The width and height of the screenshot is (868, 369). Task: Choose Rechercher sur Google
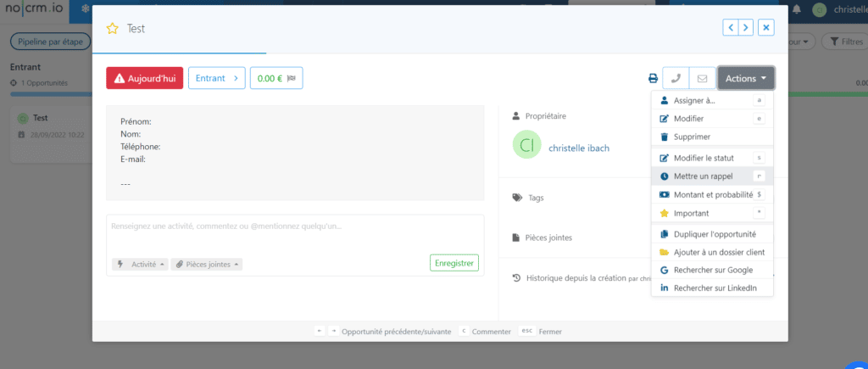pos(712,270)
